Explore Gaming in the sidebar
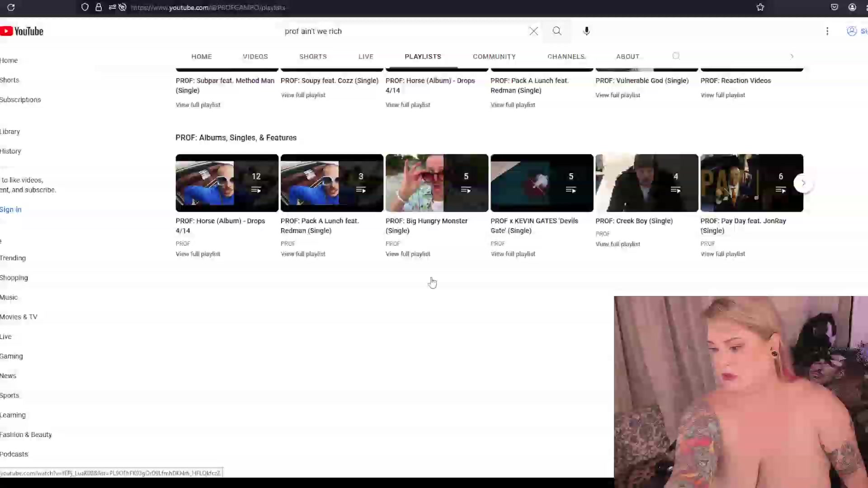 click(x=11, y=356)
